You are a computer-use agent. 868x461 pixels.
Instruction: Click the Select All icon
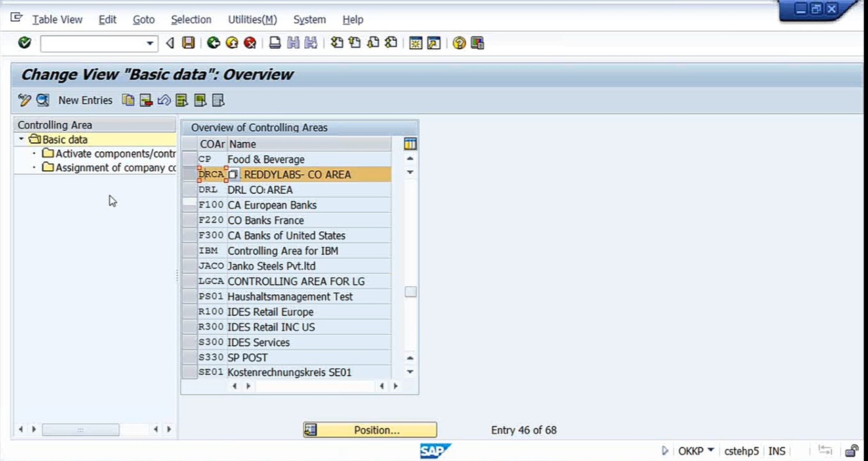[181, 100]
